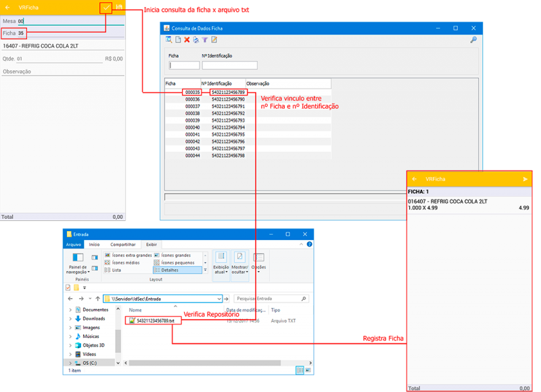Screen dimensions: 541x392
Task: Collapse the Explorer ribbon with chevron
Action: (x=301, y=244)
